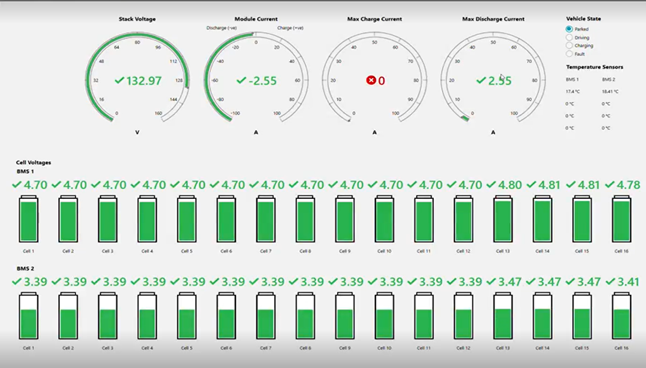
Task: Click BMS 1 Cell 11 battery icon
Action: coord(424,219)
